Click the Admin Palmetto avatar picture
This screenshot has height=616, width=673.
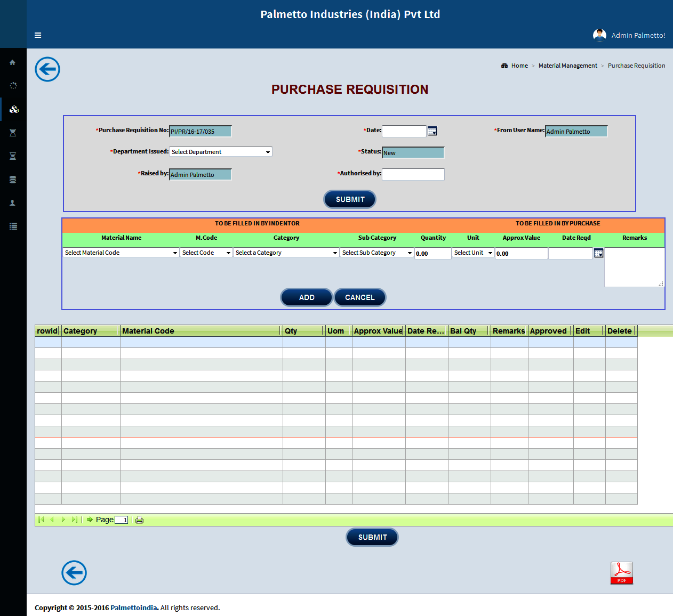[599, 35]
